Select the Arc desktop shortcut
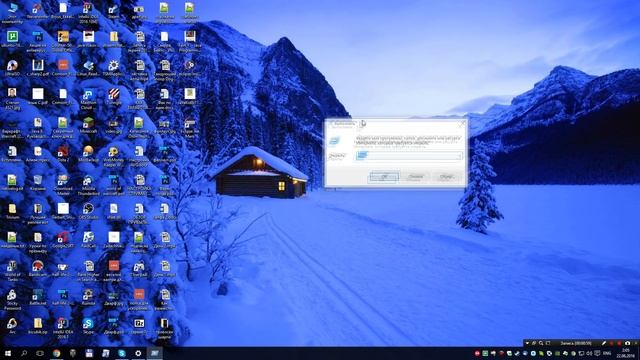The image size is (640, 360). 12,327
